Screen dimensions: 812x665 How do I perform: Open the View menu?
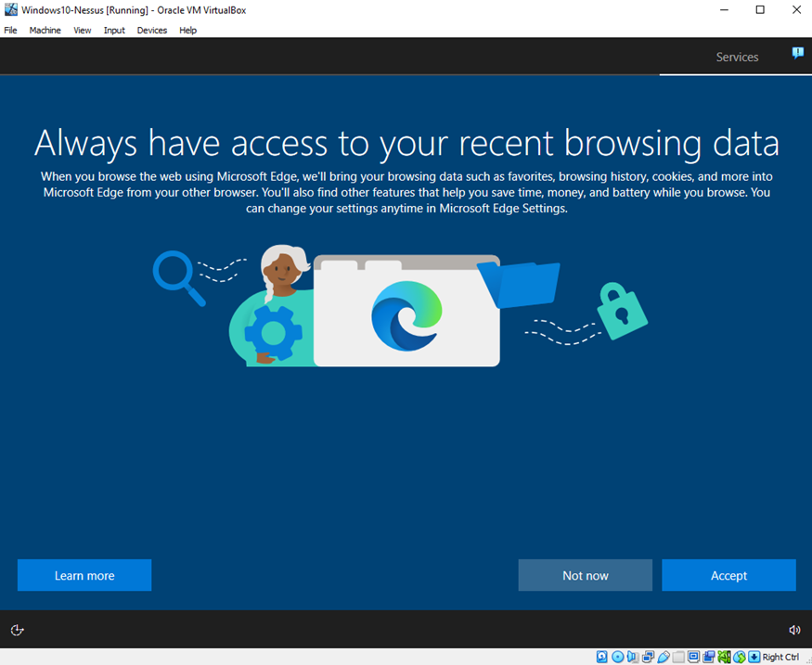pyautogui.click(x=83, y=31)
